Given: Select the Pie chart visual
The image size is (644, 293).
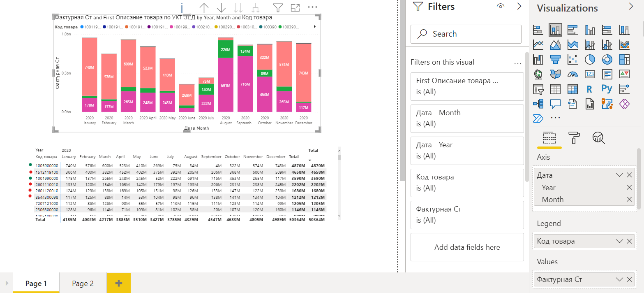Looking at the screenshot, I should point(590,59).
